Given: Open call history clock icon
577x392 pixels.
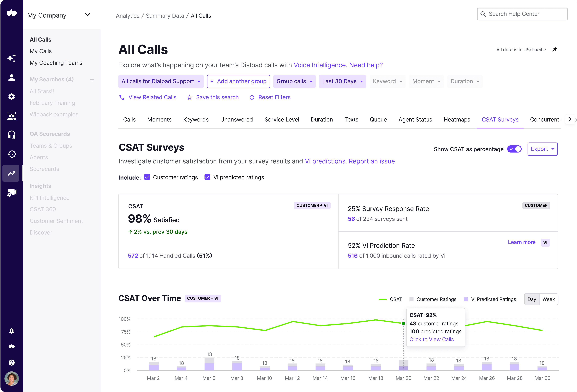Looking at the screenshot, I should point(11,154).
